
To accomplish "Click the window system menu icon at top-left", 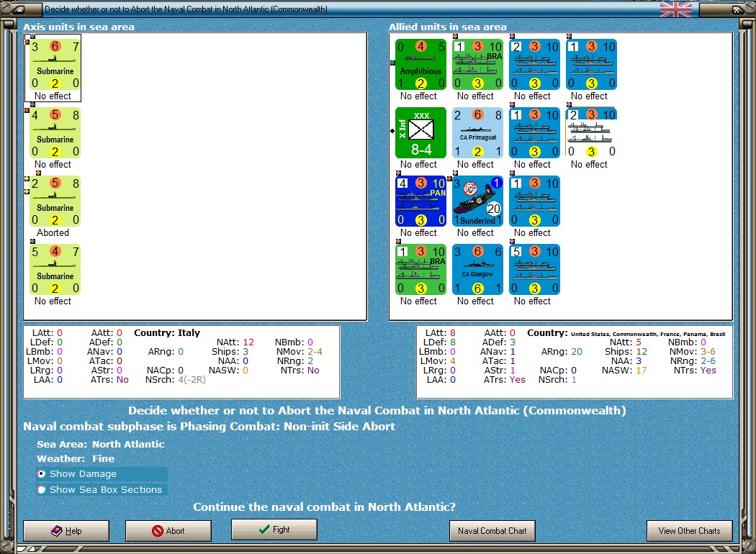I will click(18, 9).
